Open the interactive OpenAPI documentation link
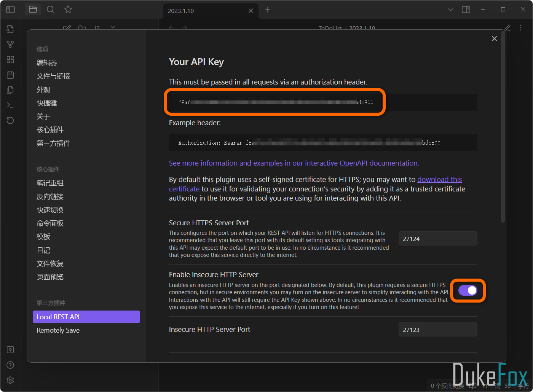533x392 pixels. pos(294,163)
